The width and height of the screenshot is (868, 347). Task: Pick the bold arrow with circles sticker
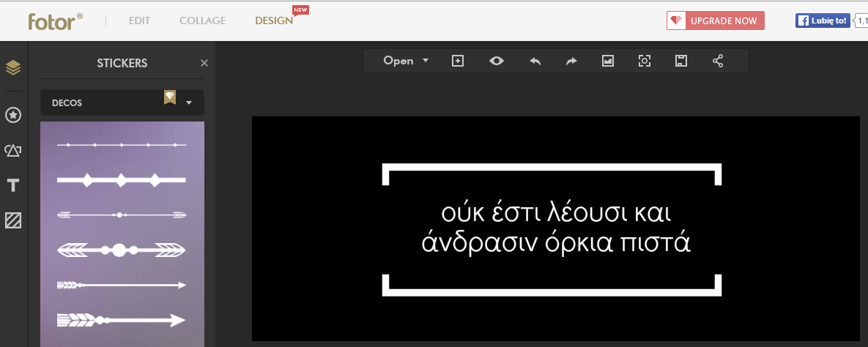pos(122,250)
